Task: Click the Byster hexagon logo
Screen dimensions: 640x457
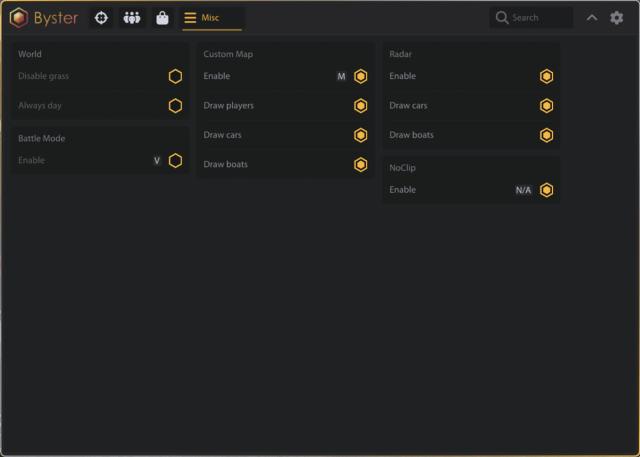Action: tap(19, 18)
